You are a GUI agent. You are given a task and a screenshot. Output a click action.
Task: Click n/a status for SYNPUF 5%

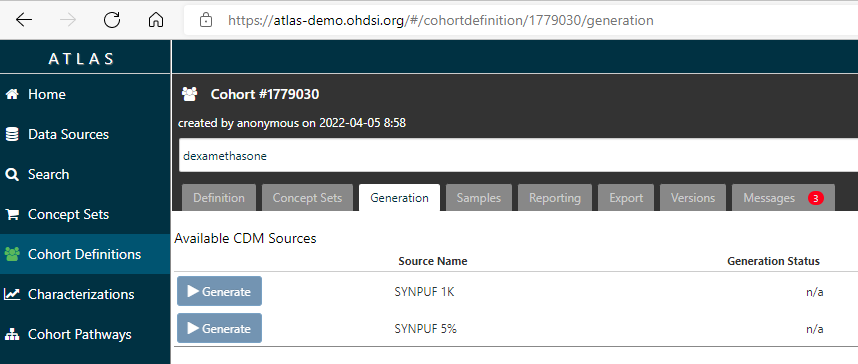tap(814, 329)
